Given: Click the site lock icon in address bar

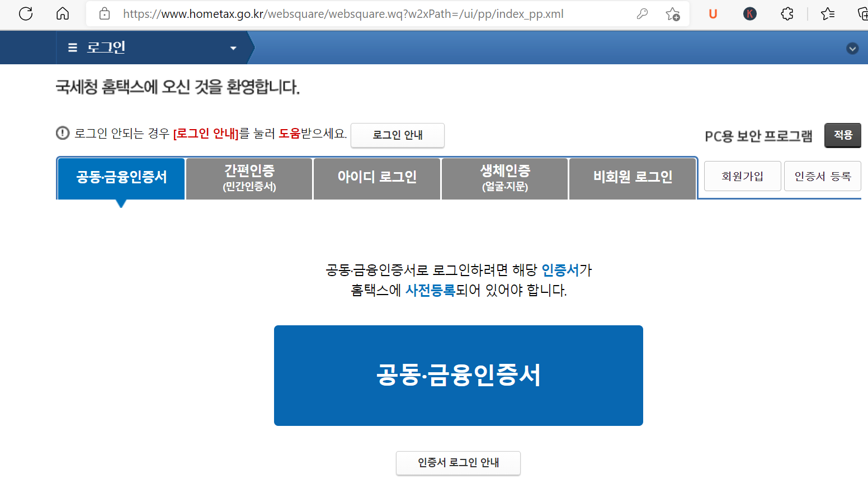Looking at the screenshot, I should pyautogui.click(x=105, y=14).
